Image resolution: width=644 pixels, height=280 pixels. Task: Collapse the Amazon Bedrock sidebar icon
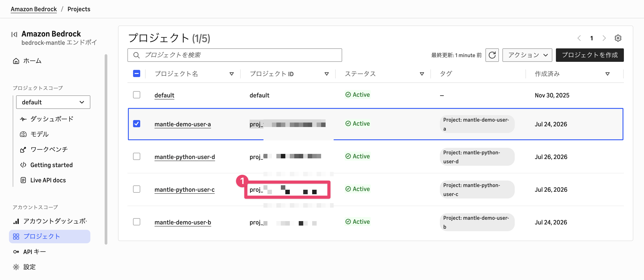click(x=14, y=34)
